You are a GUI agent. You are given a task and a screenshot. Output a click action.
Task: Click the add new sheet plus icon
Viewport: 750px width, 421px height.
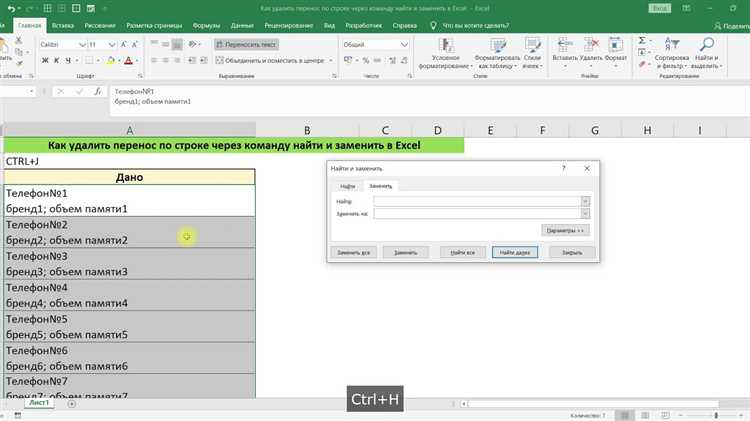[72, 404]
